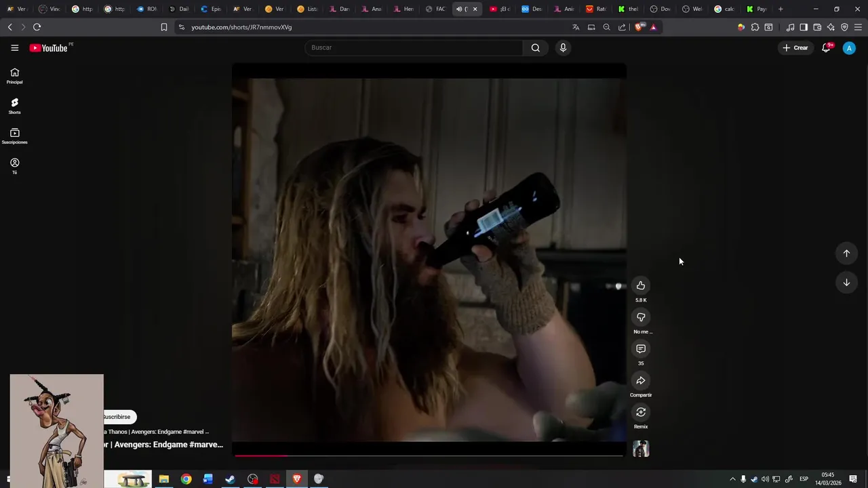Viewport: 868px width, 488px height.
Task: Open the browser main hamburger menu
Action: point(859,27)
